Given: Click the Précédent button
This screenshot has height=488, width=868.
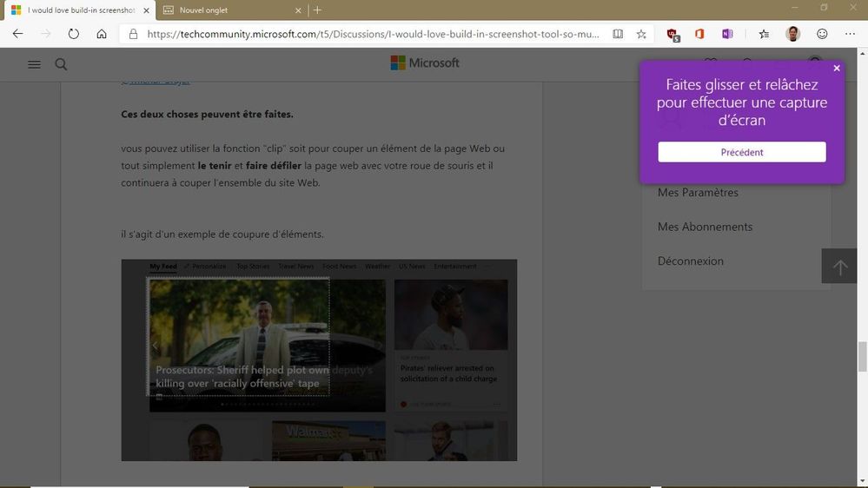Looking at the screenshot, I should [x=742, y=152].
